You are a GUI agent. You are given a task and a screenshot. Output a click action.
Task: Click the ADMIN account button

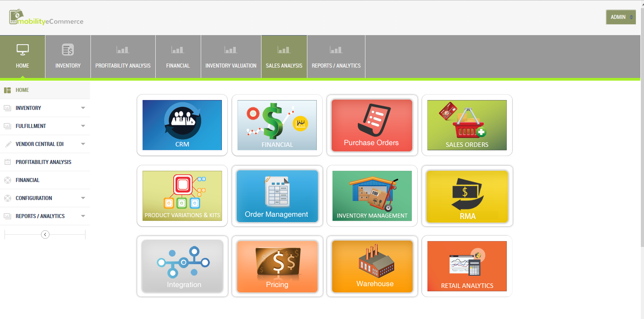point(621,17)
